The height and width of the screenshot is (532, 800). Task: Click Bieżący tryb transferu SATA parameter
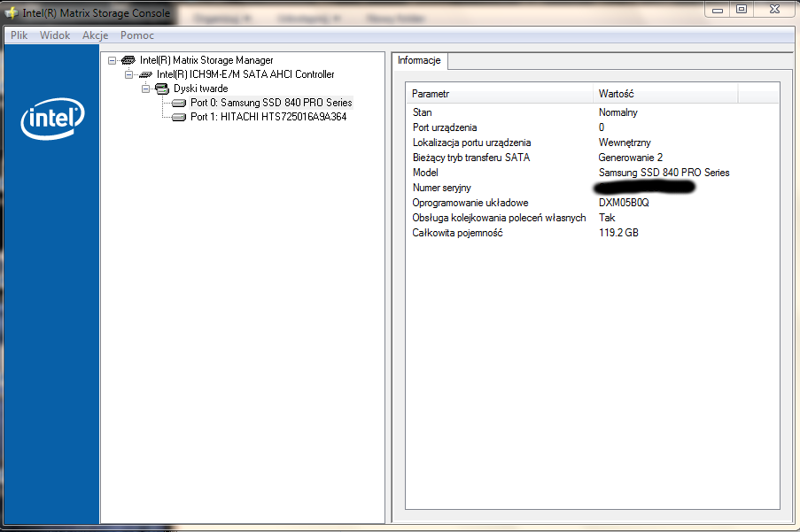click(x=471, y=158)
